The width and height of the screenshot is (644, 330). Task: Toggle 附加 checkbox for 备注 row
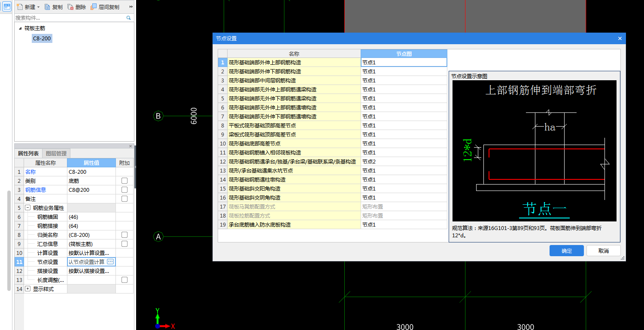point(125,199)
